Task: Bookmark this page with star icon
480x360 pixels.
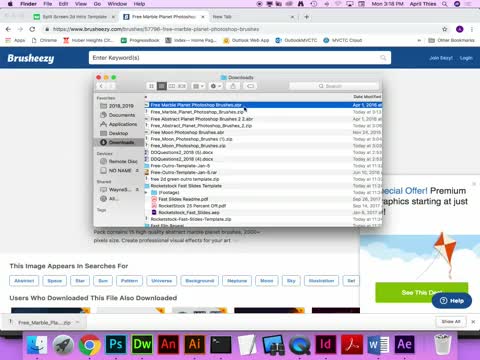Action: tap(445, 29)
